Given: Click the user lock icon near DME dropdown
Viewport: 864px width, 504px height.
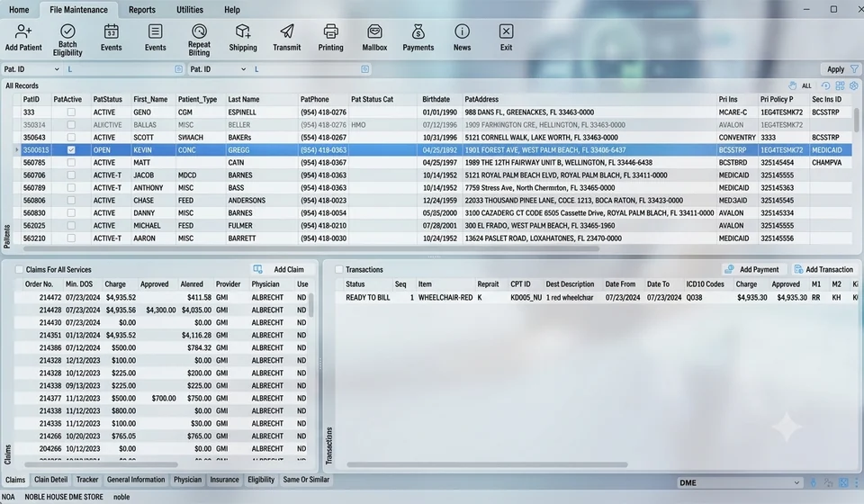Looking at the screenshot, I should click(x=828, y=482).
